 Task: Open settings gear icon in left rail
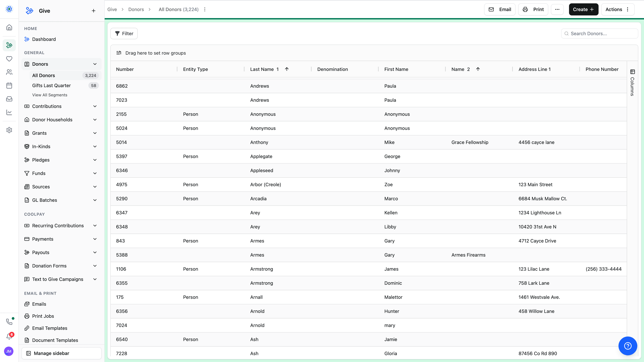(9, 130)
